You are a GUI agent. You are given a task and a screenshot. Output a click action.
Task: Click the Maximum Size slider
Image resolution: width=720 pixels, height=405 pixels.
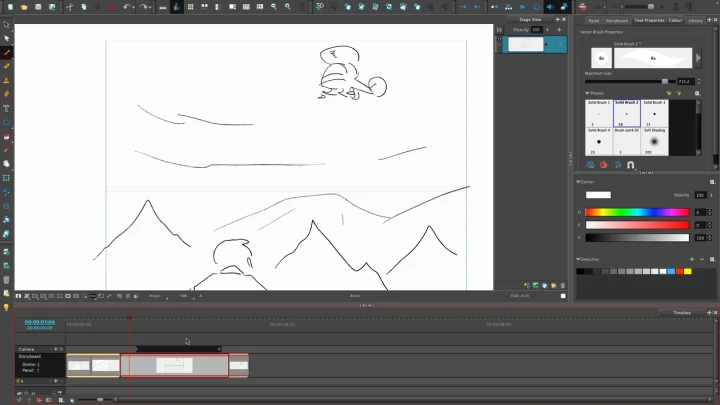click(x=640, y=81)
